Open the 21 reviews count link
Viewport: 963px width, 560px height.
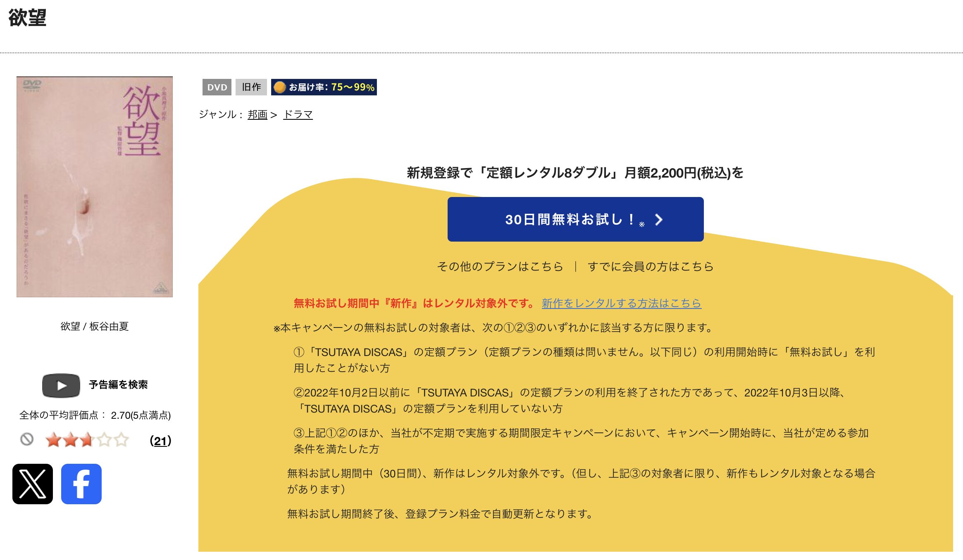click(160, 441)
